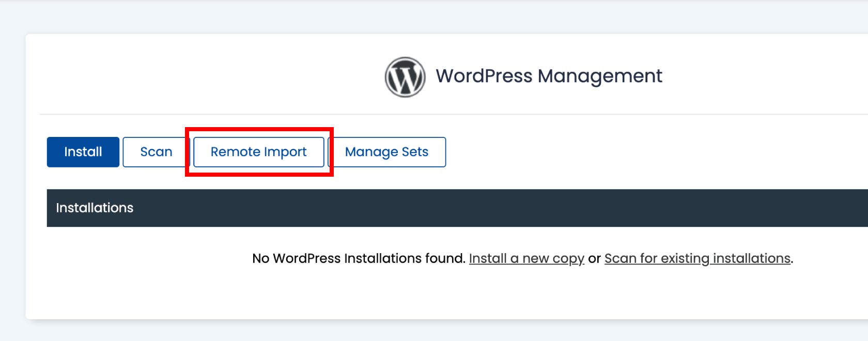Click the WordPress logo icon
This screenshot has height=341, width=868.
pos(405,77)
